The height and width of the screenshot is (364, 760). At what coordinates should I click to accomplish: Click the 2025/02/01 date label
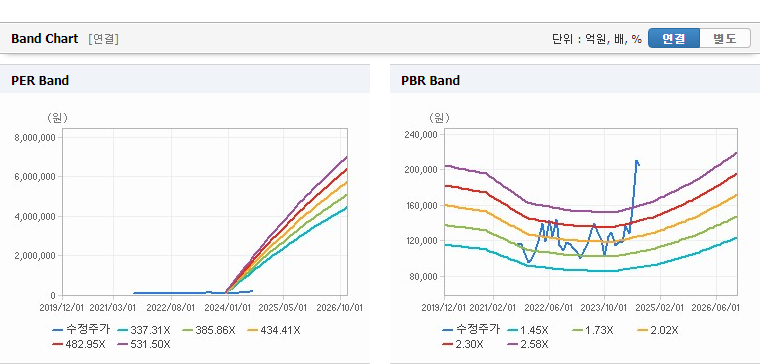click(x=660, y=308)
